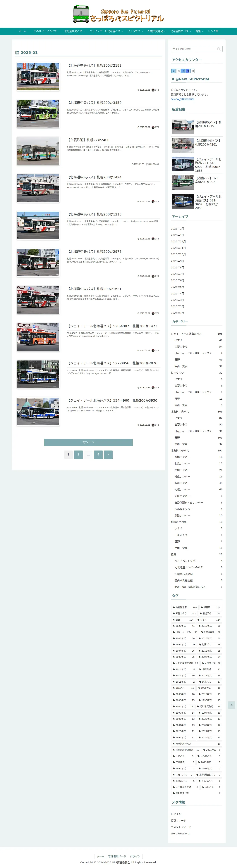The width and height of the screenshot is (237, 868).
Task: Open thumbnail of 札幌200か2978 post
Action: coord(38,263)
